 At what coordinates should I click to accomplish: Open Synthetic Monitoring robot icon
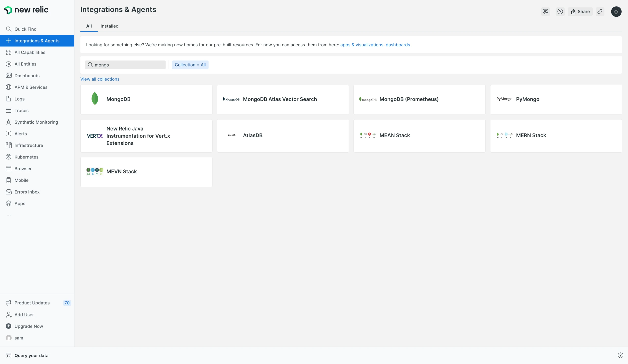tap(9, 122)
